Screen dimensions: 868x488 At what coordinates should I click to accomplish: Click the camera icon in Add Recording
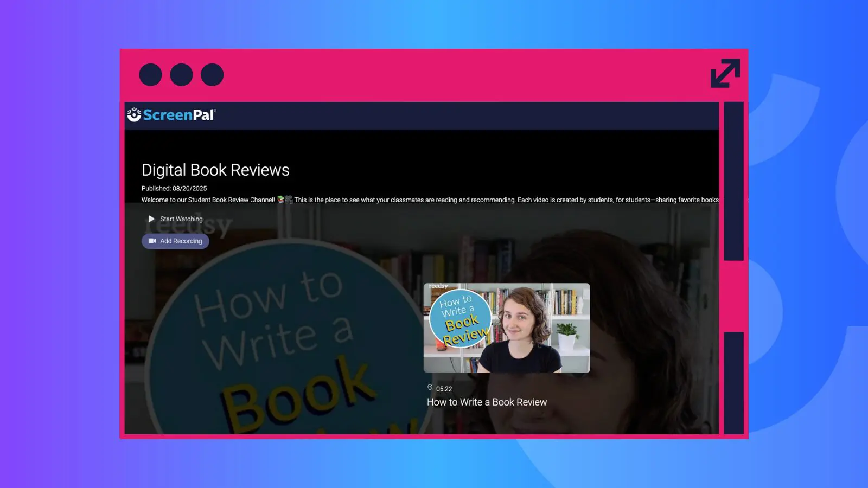click(x=152, y=241)
